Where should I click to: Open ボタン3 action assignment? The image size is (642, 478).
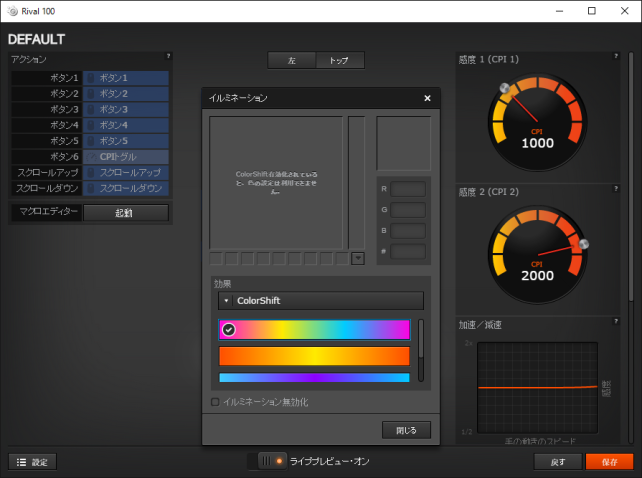(126, 109)
